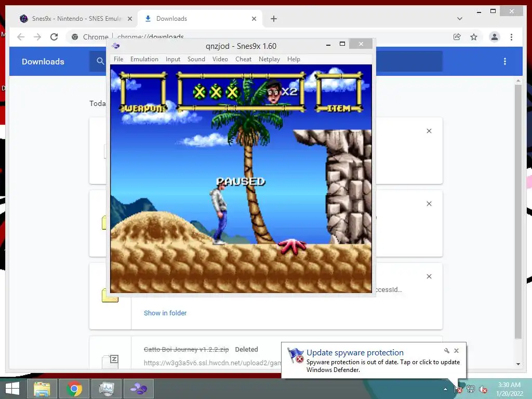Click the Downloads heading in blue bar
The height and width of the screenshot is (399, 532).
click(x=43, y=61)
